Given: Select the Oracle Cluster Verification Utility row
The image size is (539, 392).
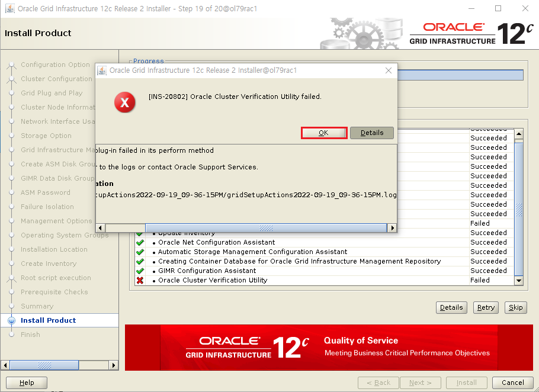Looking at the screenshot, I should click(325, 280).
